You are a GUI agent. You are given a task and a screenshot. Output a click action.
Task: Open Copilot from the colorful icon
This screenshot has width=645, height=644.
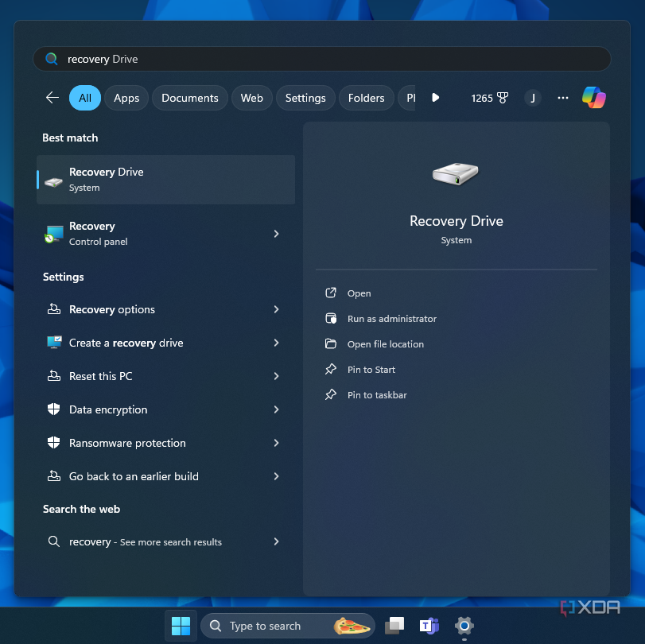coord(593,98)
